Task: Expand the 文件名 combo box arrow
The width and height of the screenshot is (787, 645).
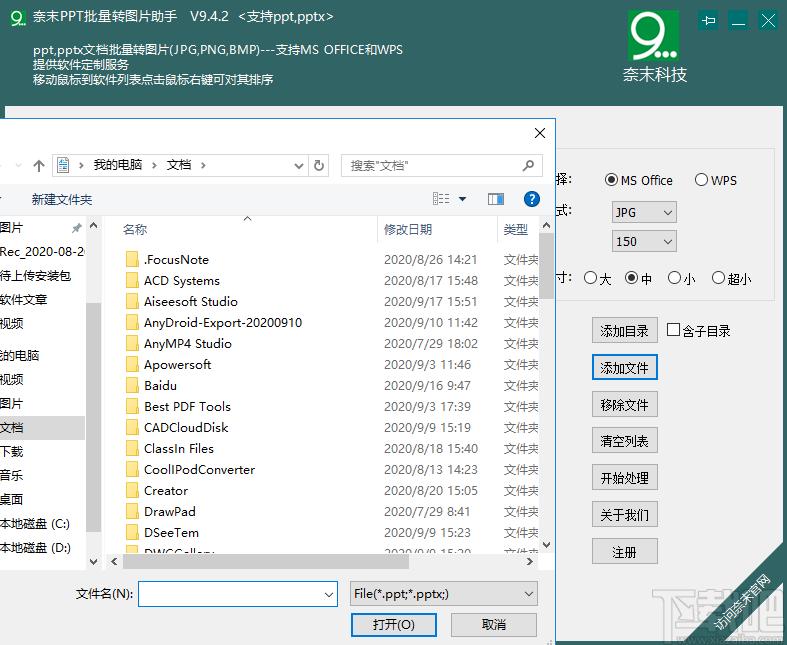Action: pyautogui.click(x=329, y=594)
